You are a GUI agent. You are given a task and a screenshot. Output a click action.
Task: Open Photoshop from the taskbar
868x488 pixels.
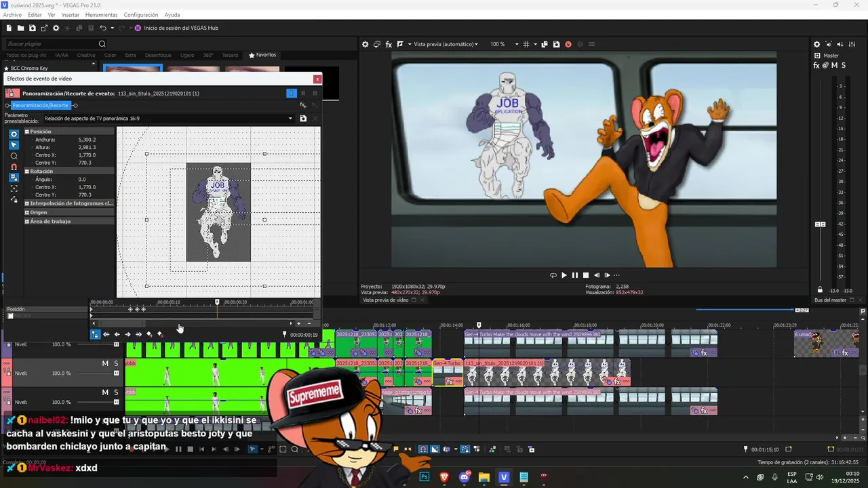coord(425,477)
